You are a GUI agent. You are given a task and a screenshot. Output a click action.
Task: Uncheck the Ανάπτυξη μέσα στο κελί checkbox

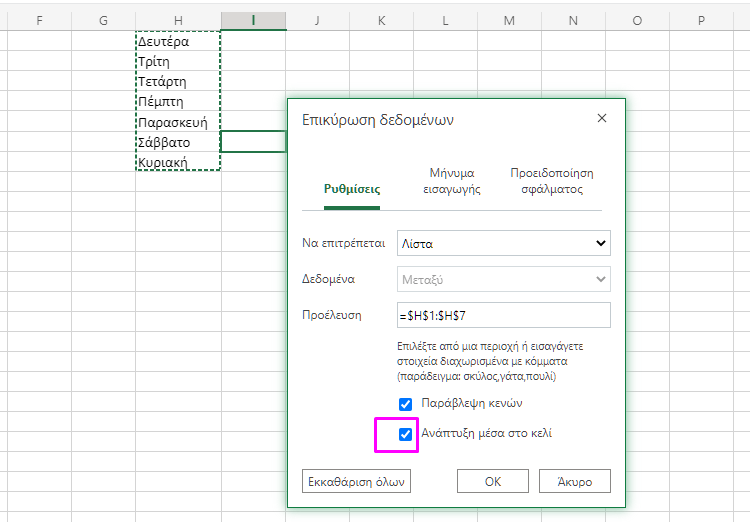(x=406, y=434)
